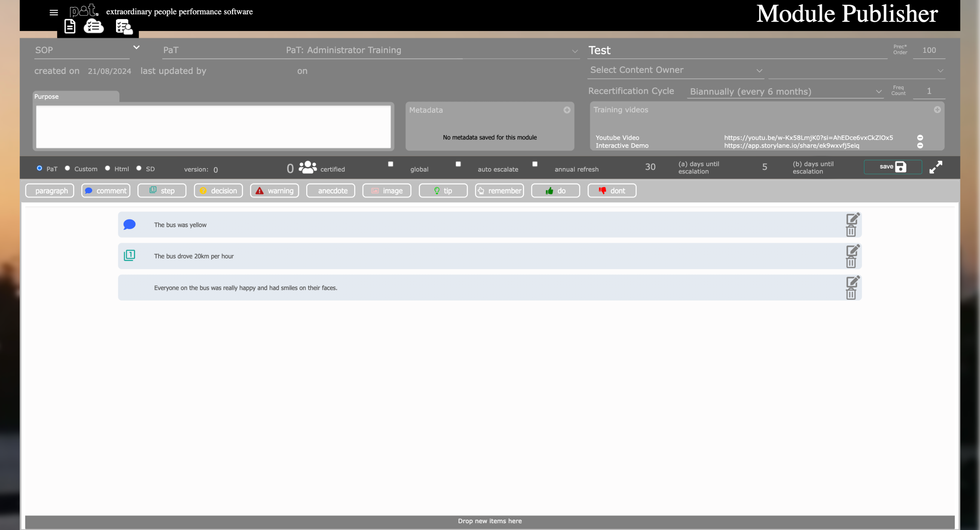Viewport: 980px width, 530px height.
Task: Expand editor with the fullscreen arrows icon
Action: (936, 167)
